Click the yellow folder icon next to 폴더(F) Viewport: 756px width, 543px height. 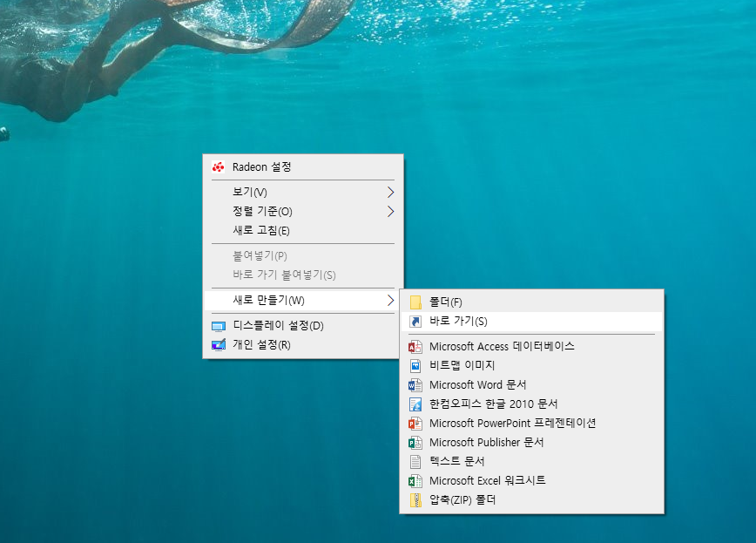415,302
